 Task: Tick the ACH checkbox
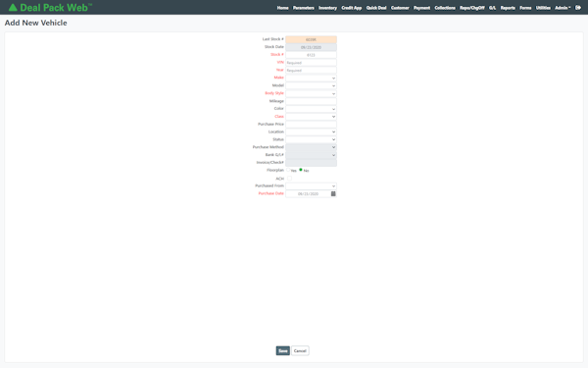[289, 179]
